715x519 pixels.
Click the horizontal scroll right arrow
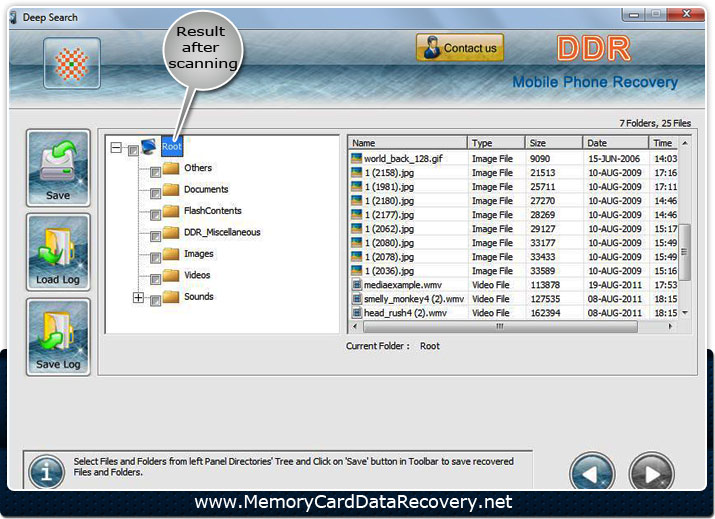click(x=670, y=327)
